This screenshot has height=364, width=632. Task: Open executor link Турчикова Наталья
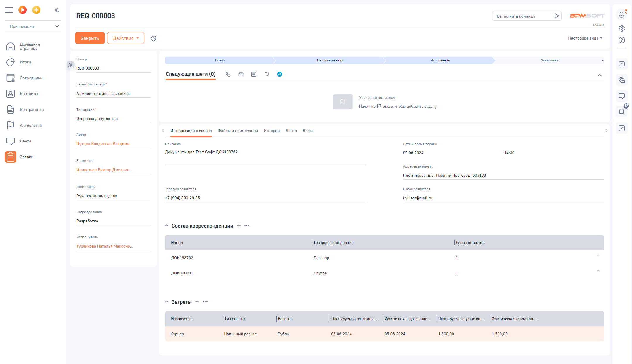click(x=105, y=246)
